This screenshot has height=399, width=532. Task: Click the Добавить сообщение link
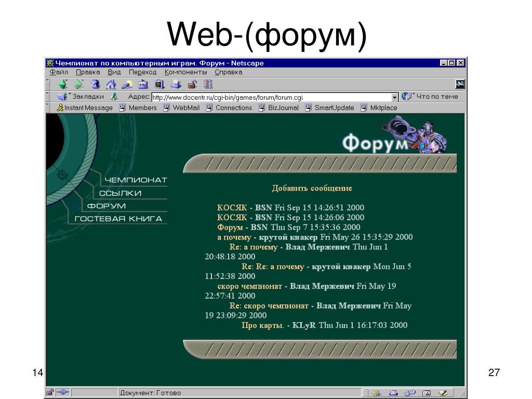312,188
